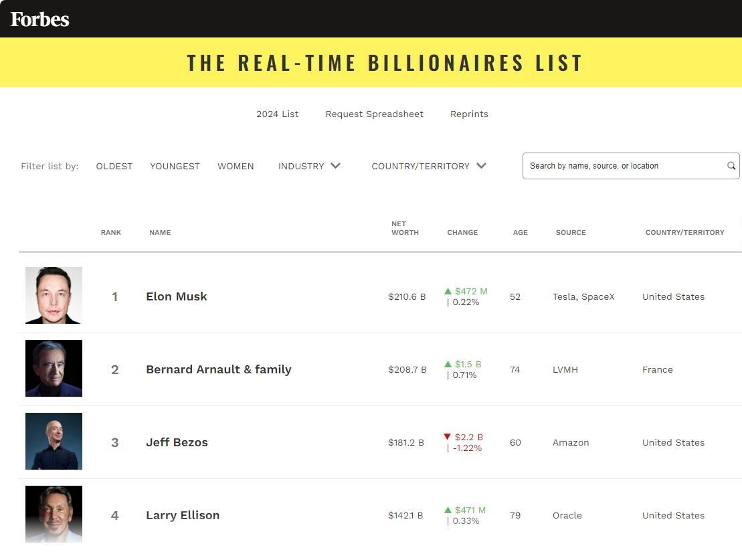Open the 2024 List link
This screenshot has width=742, height=560.
(x=278, y=114)
